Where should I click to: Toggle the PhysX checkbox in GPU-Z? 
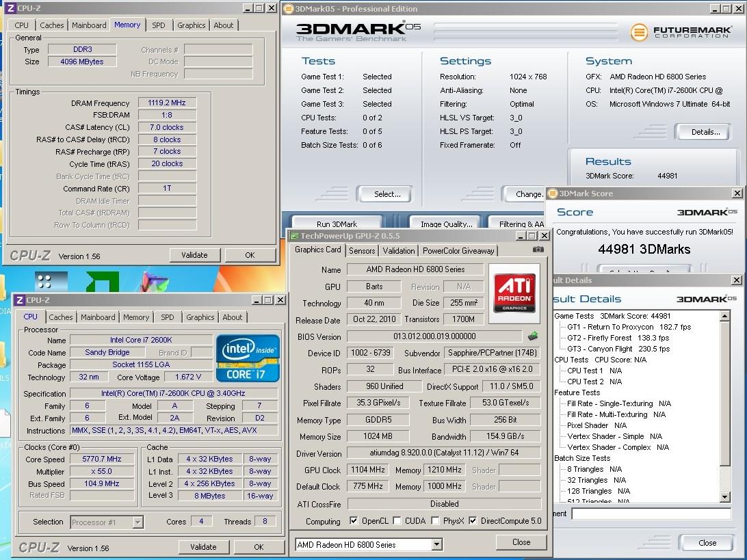point(435,520)
